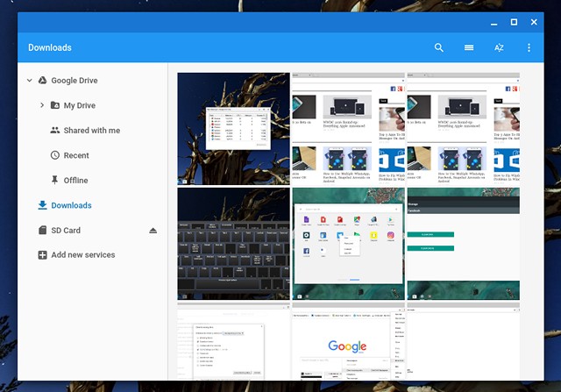The width and height of the screenshot is (561, 392).
Task: Click the Downloads arrow icon in sidebar
Action: pos(43,205)
